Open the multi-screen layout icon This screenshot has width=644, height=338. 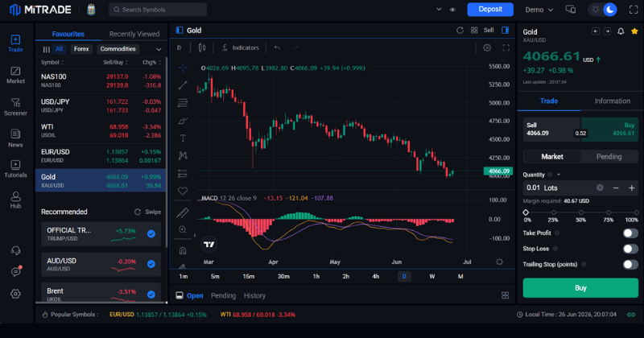pyautogui.click(x=571, y=10)
